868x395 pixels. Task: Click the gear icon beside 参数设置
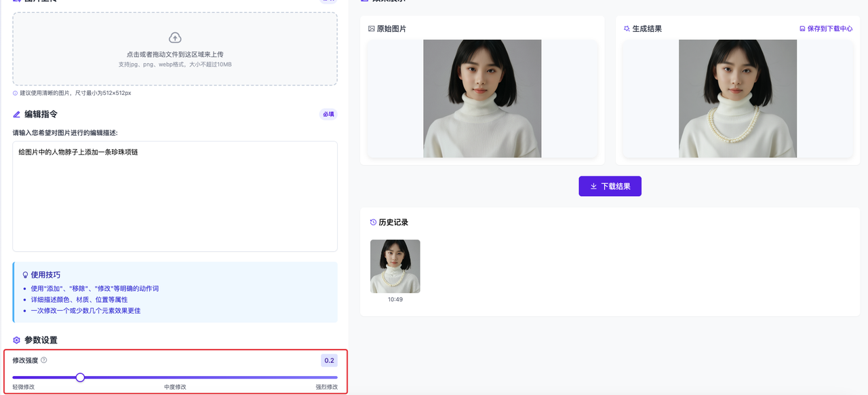[x=16, y=340]
